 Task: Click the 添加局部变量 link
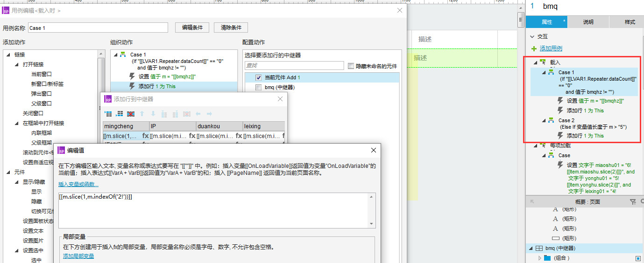pos(78,256)
